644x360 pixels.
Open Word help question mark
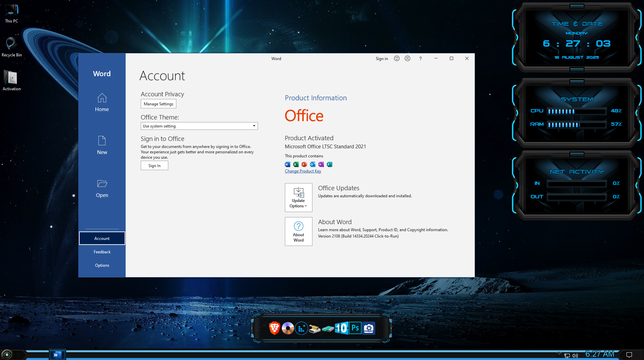(420, 58)
